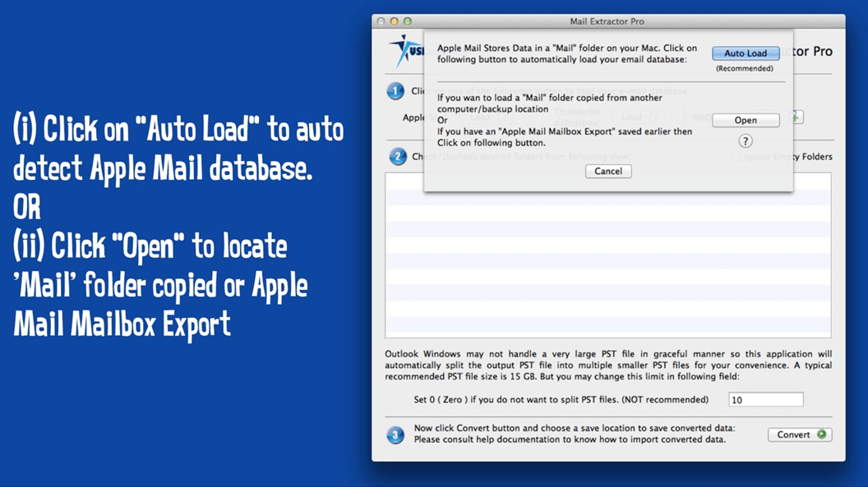
Task: Open help via the question mark icon
Action: click(745, 141)
